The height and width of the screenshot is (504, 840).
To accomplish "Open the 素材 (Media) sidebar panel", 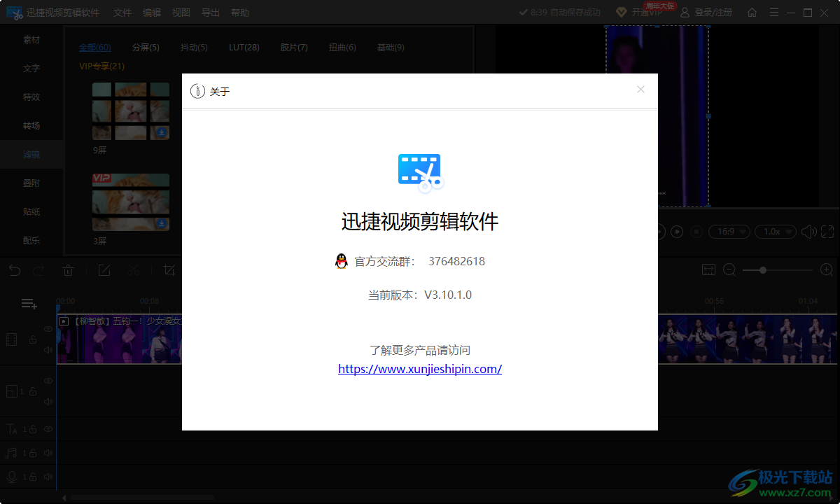I will point(31,39).
